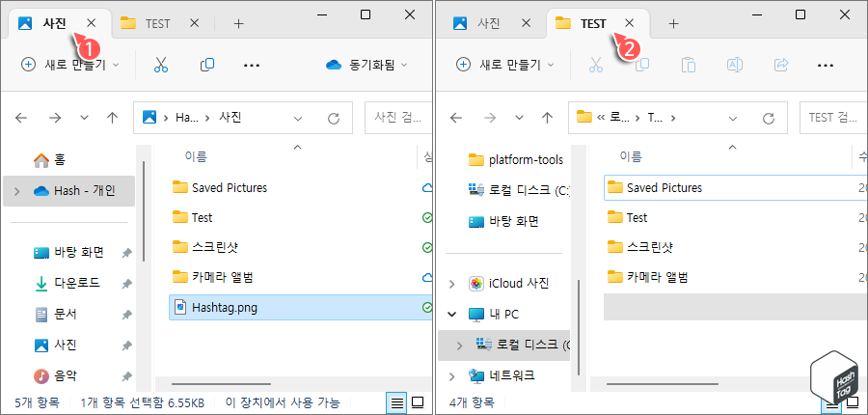Switch to details view in left window

[397, 402]
